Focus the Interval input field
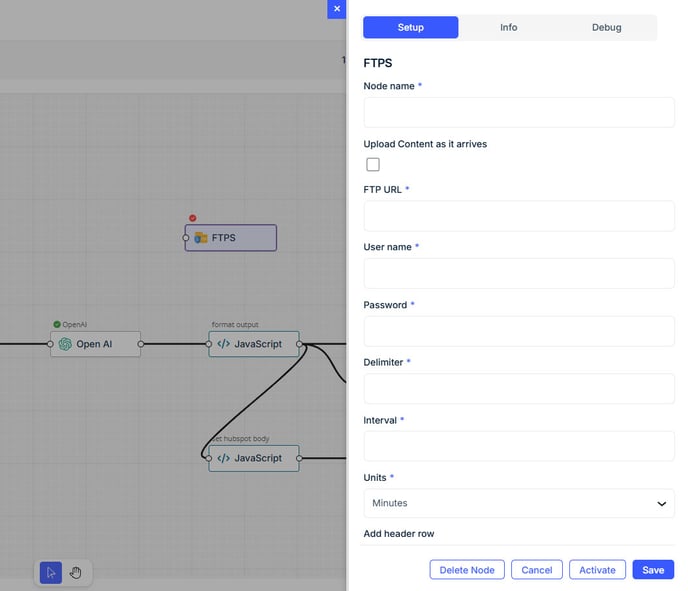The image size is (688, 591). click(x=519, y=446)
